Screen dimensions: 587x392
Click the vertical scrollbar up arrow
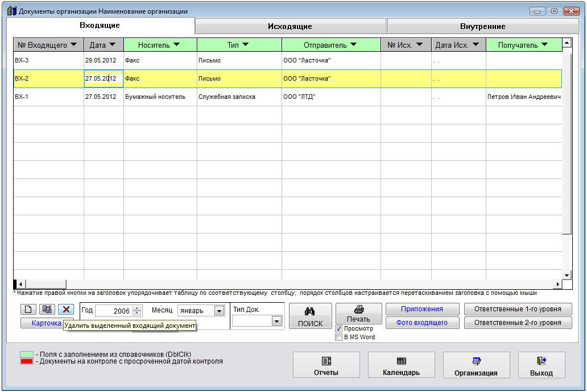click(567, 43)
